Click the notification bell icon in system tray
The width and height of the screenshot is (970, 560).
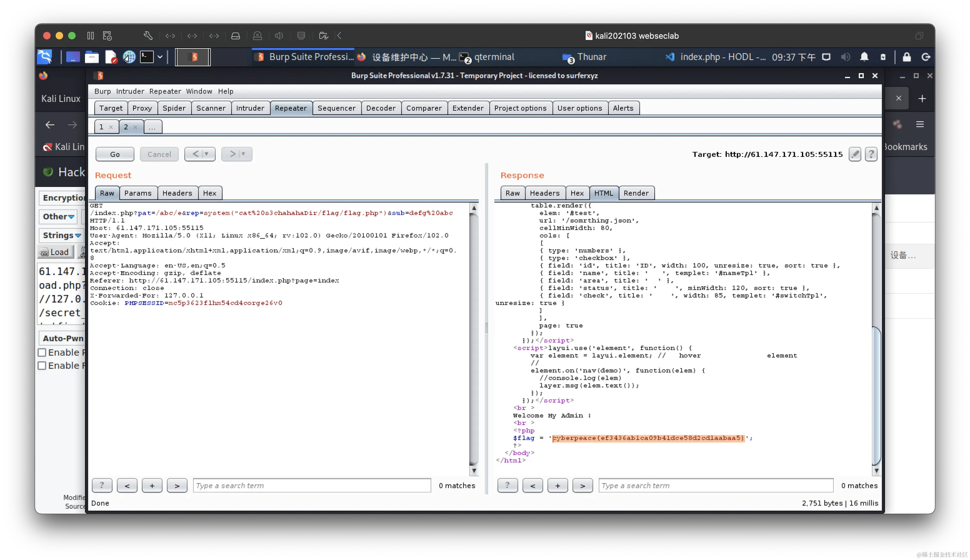864,57
